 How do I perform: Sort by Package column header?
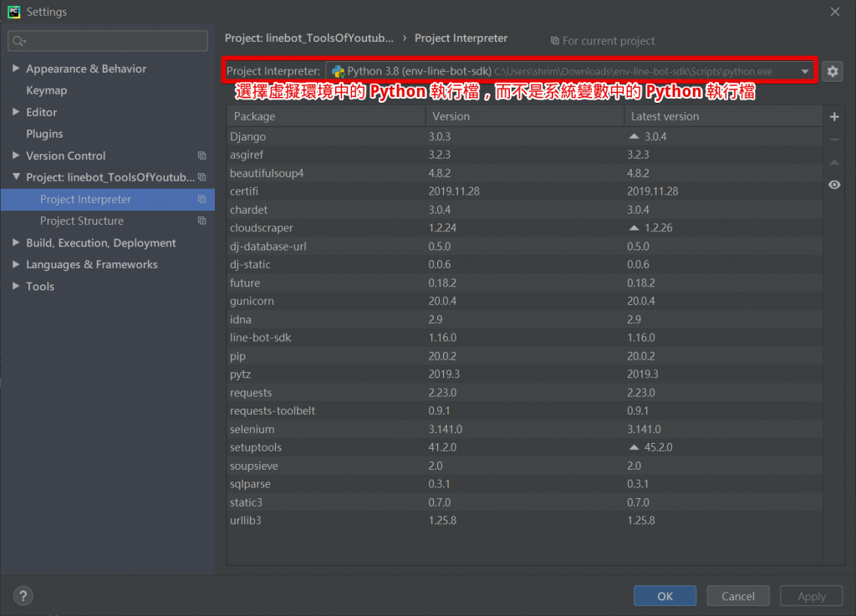(x=327, y=116)
